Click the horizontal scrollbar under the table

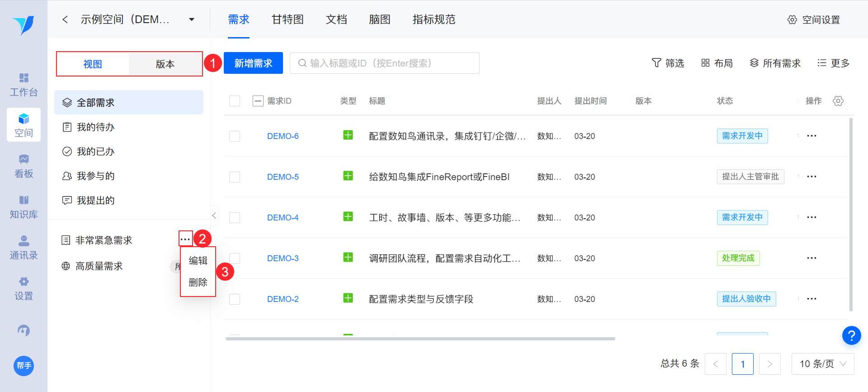[x=420, y=339]
